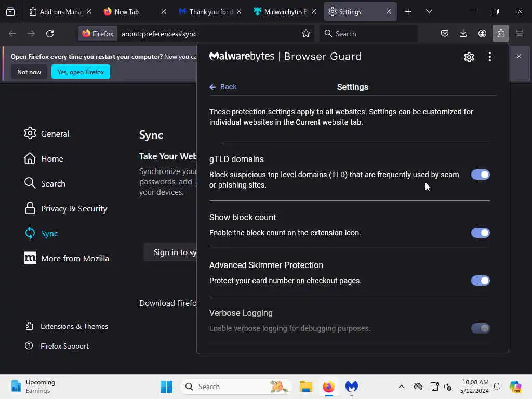532x399 pixels.
Task: Enable Verbose Logging toggle
Action: click(x=480, y=328)
